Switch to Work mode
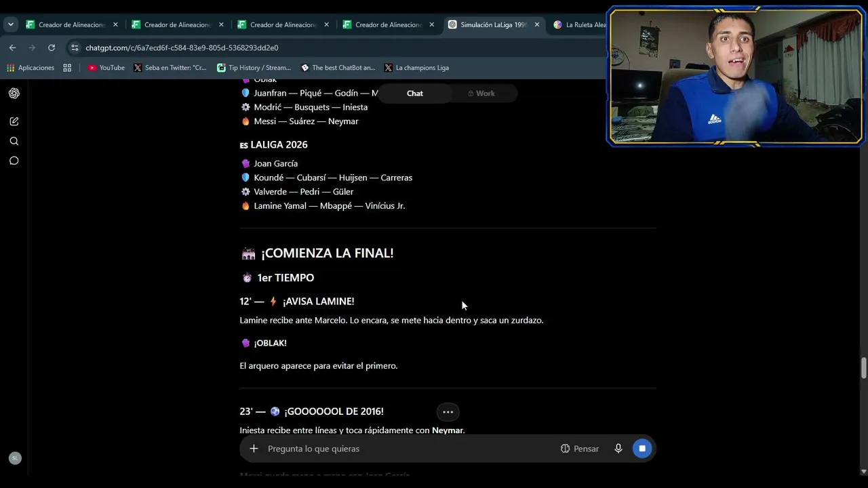 click(481, 94)
